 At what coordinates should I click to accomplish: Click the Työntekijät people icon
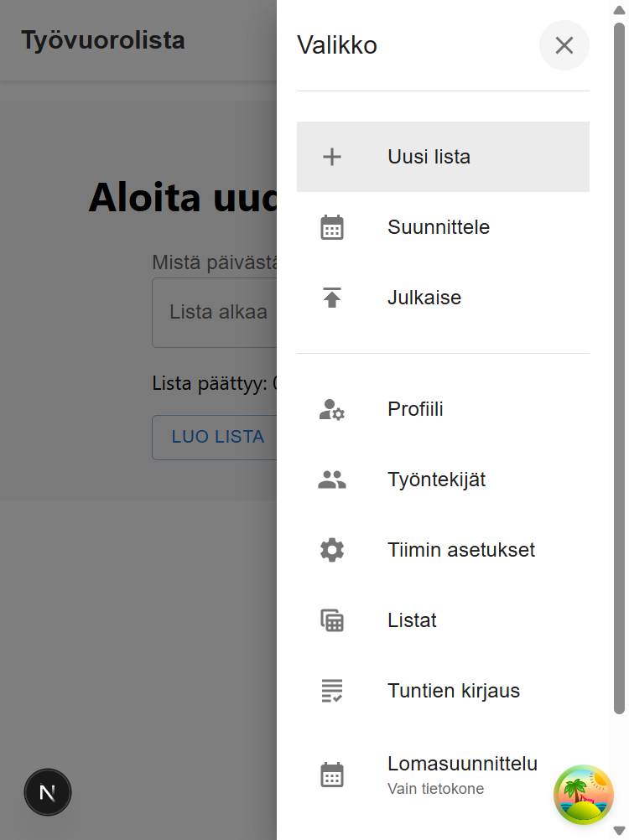click(332, 480)
